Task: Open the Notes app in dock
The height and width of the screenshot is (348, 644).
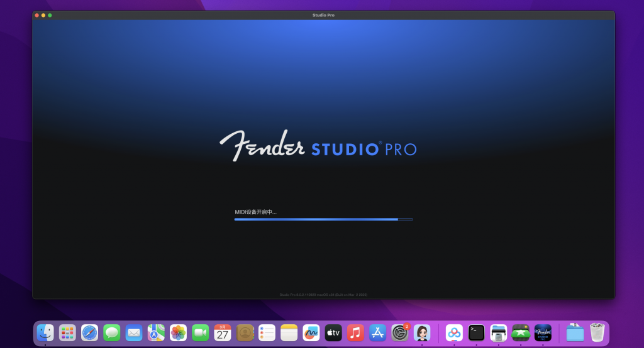Action: [x=289, y=332]
